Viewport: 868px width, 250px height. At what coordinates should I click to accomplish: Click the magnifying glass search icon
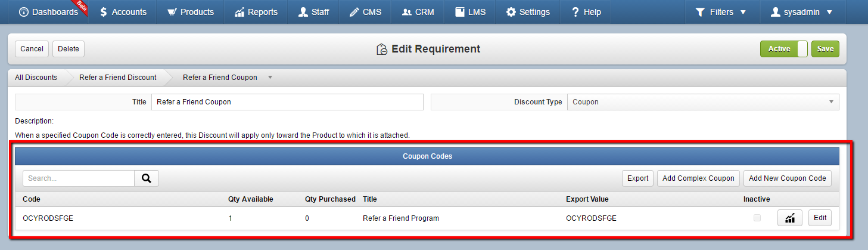coord(147,178)
